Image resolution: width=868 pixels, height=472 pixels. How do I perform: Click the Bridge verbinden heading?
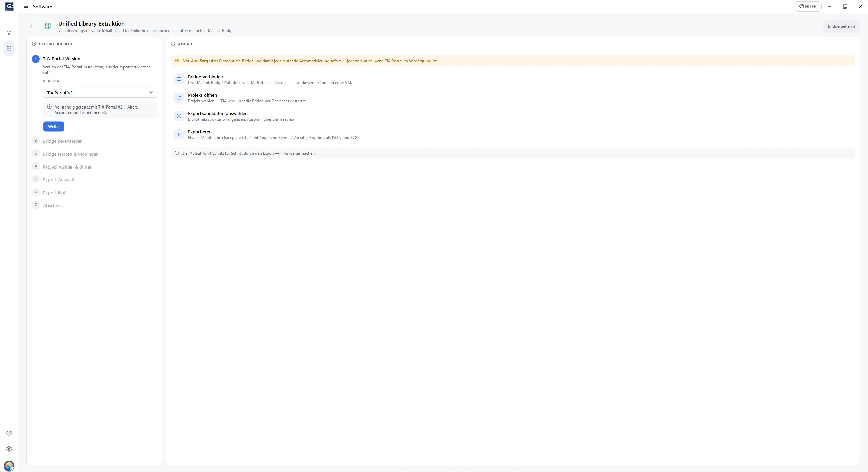(206, 77)
